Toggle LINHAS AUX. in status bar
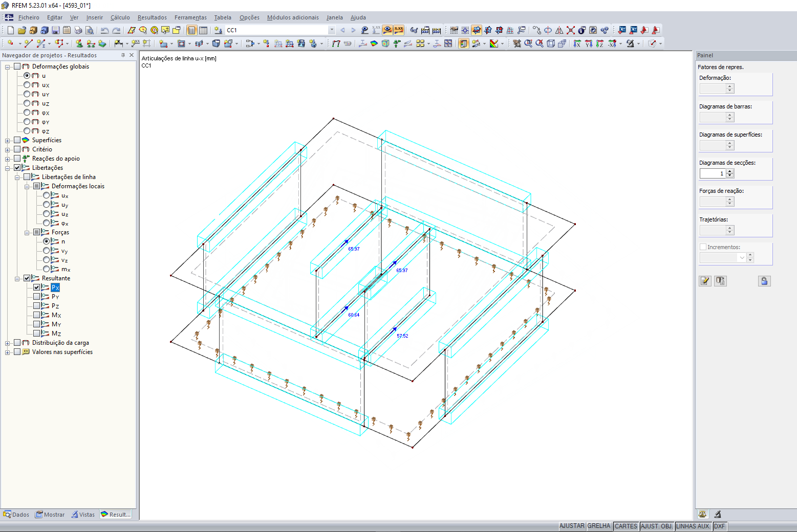 693,526
